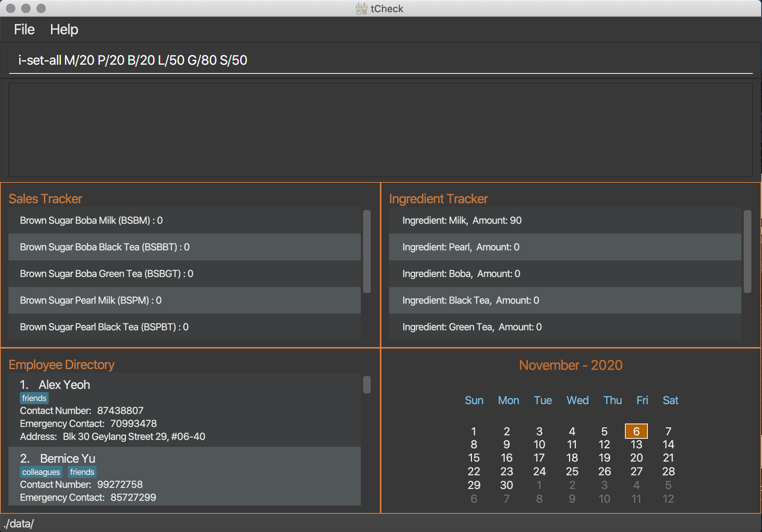
Task: Click November 25 in the calendar
Action: click(572, 471)
